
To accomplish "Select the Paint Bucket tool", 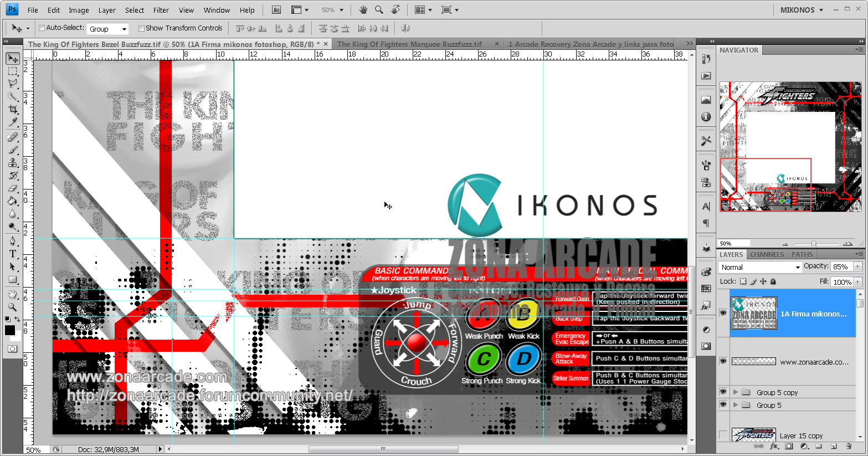I will tap(13, 201).
